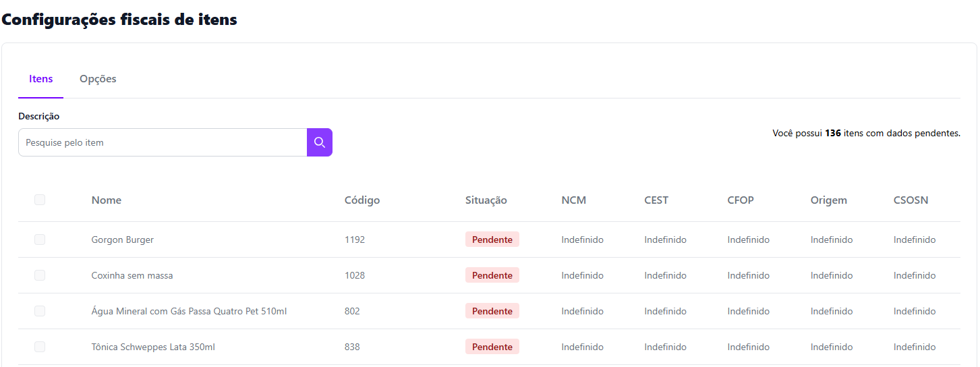
Task: Open the Gorgon Burger item
Action: point(123,239)
